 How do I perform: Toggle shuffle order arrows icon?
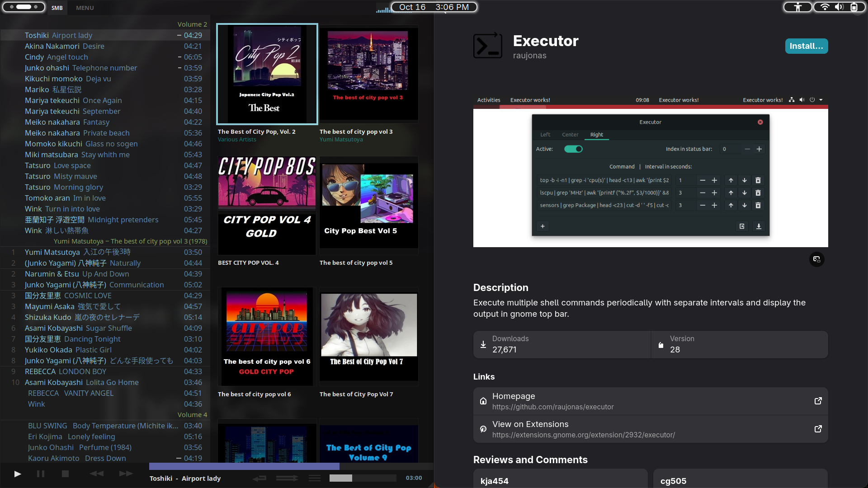287,478
